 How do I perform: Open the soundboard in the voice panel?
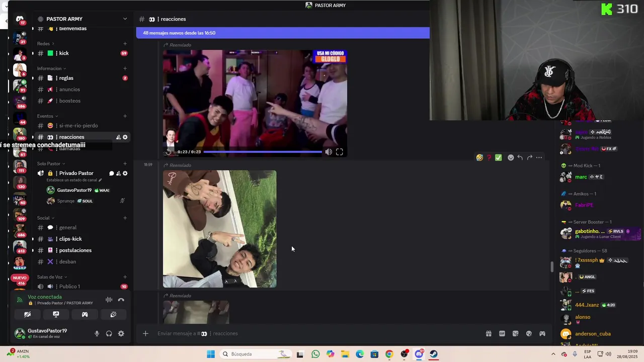click(x=113, y=315)
